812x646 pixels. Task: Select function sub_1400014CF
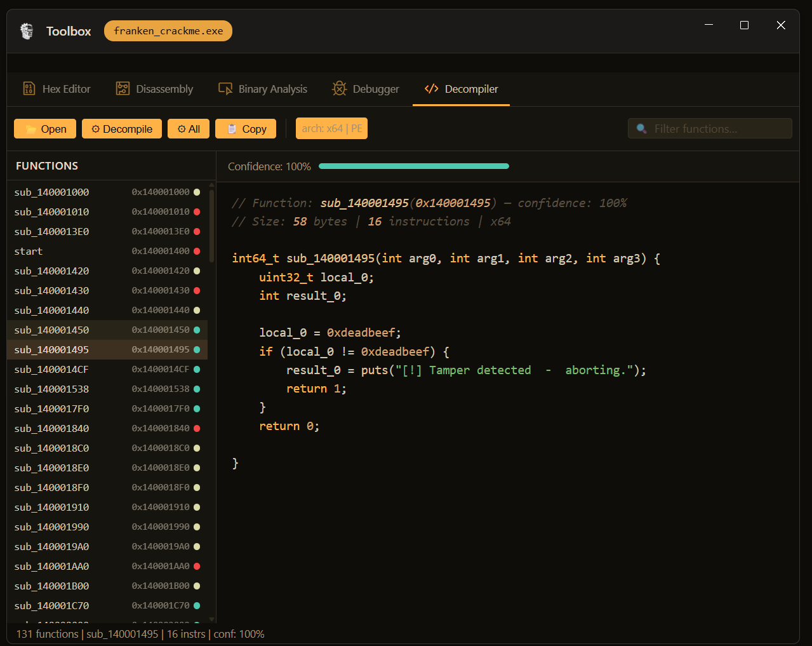[x=107, y=369]
